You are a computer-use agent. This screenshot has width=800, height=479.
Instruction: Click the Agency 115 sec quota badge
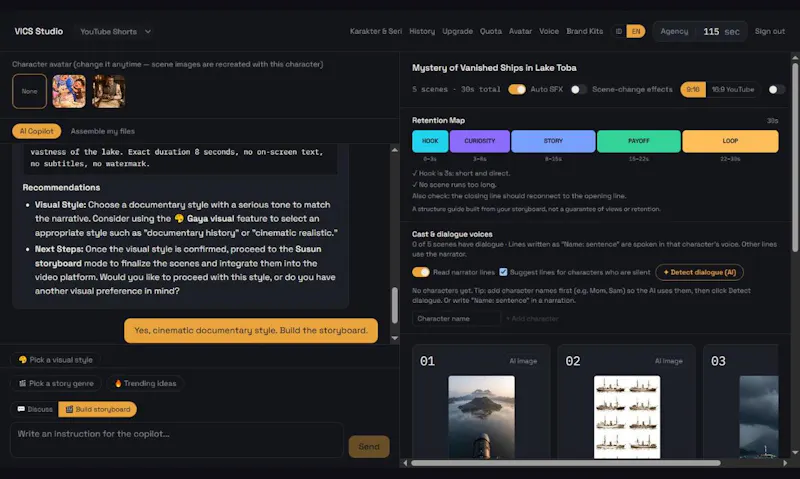[x=699, y=32]
